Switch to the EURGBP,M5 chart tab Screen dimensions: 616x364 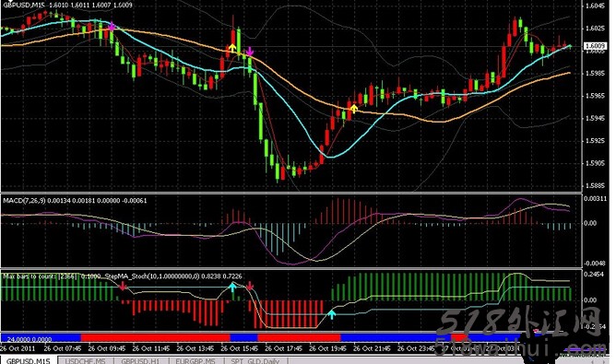click(195, 361)
